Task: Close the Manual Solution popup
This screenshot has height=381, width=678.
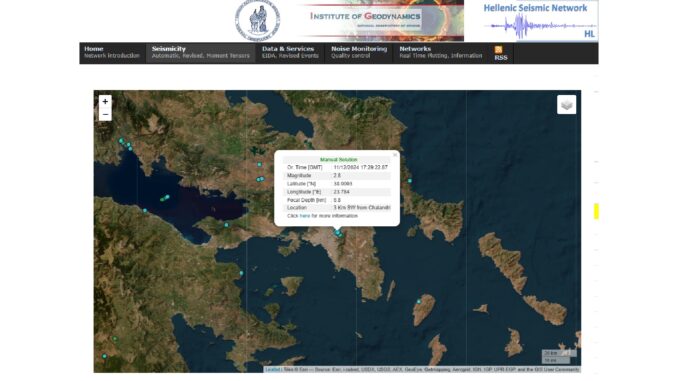Action: tap(394, 155)
